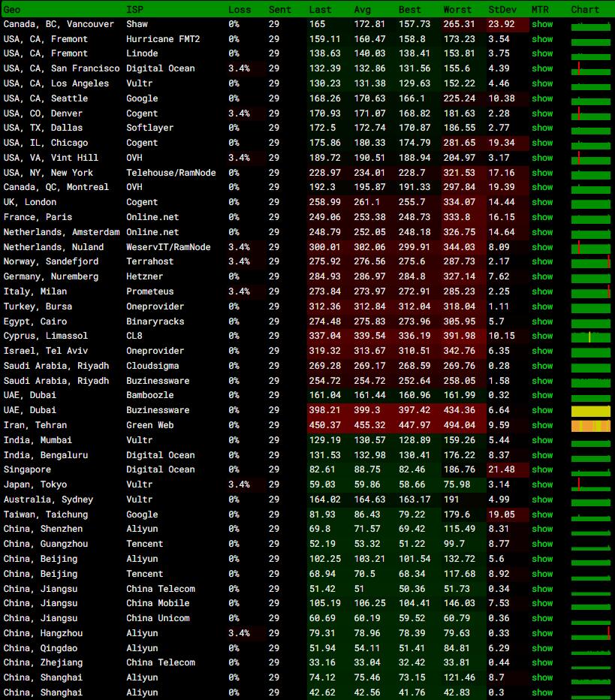The image size is (615, 700).
Task: Select the 'China, Guangzhou' geo text
Action: (46, 545)
